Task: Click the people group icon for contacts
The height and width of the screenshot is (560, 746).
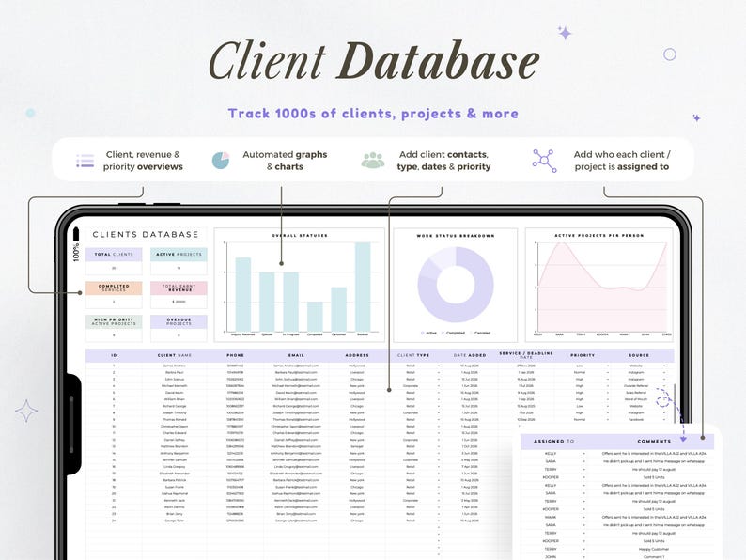Action: click(x=373, y=161)
